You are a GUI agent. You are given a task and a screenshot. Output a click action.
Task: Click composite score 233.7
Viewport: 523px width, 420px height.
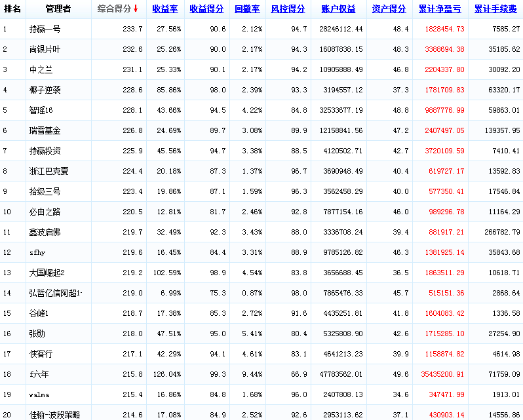point(133,29)
